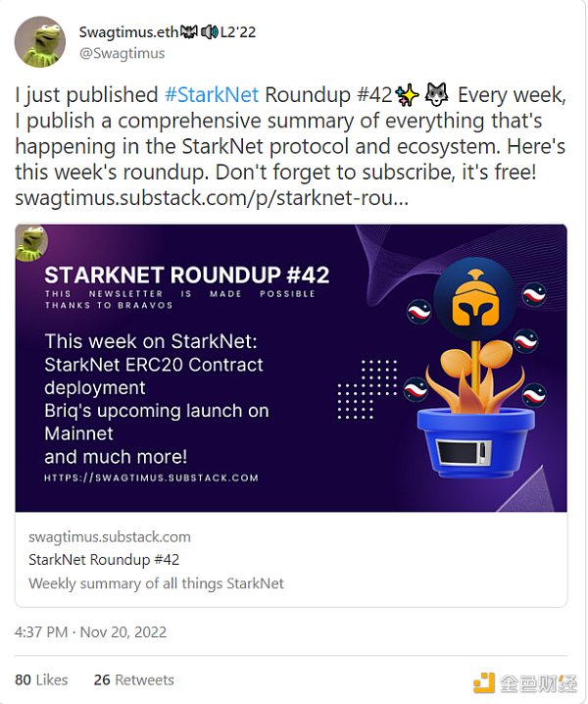Open the card title StarkNet Roundup #42
Screen dimensions: 588x704
(104, 560)
